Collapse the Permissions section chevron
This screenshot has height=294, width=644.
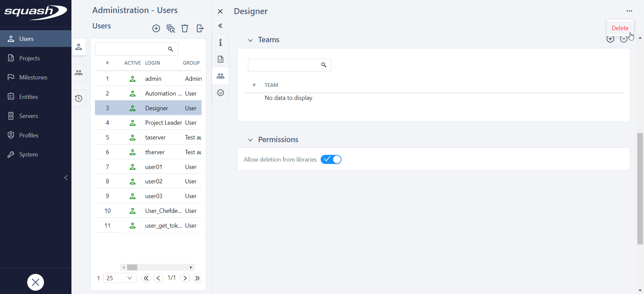pos(250,140)
